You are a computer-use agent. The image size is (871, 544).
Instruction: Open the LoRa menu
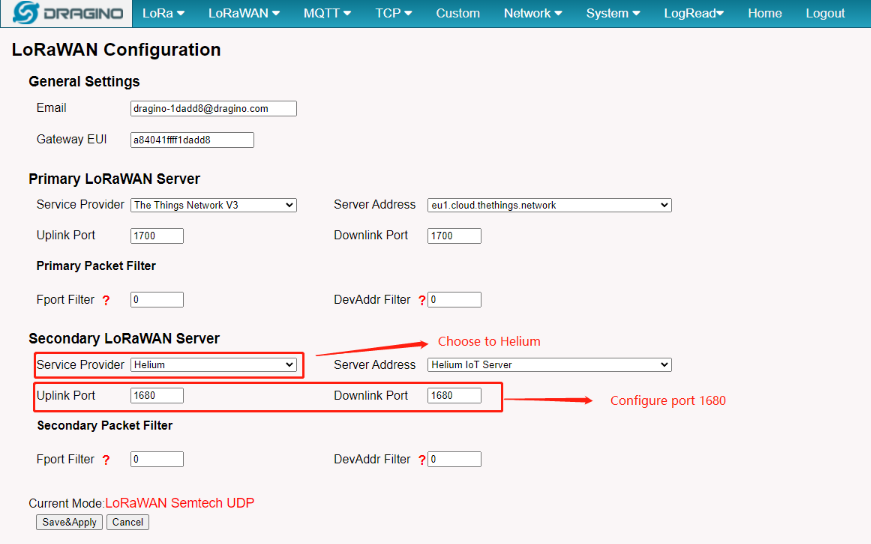coord(163,13)
